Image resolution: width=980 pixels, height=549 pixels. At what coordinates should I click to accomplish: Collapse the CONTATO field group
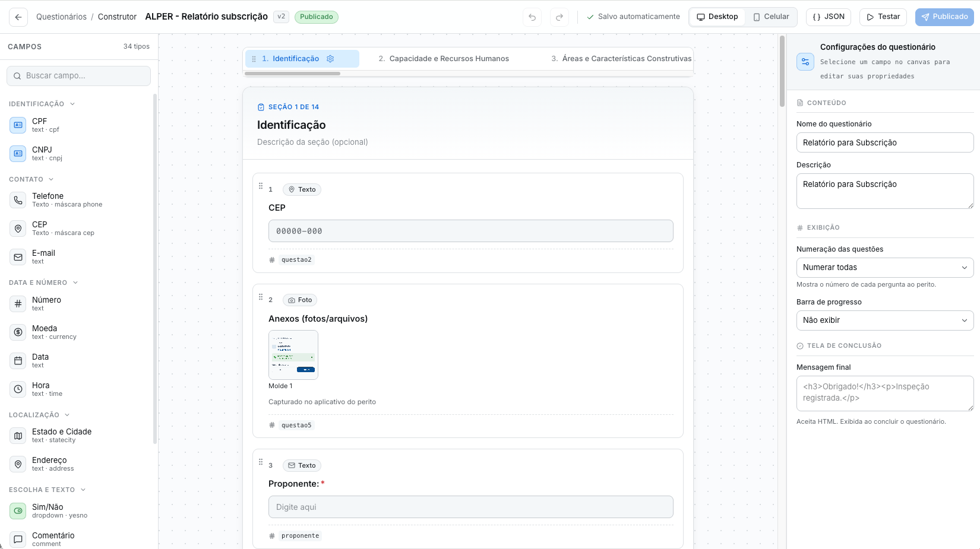point(31,179)
